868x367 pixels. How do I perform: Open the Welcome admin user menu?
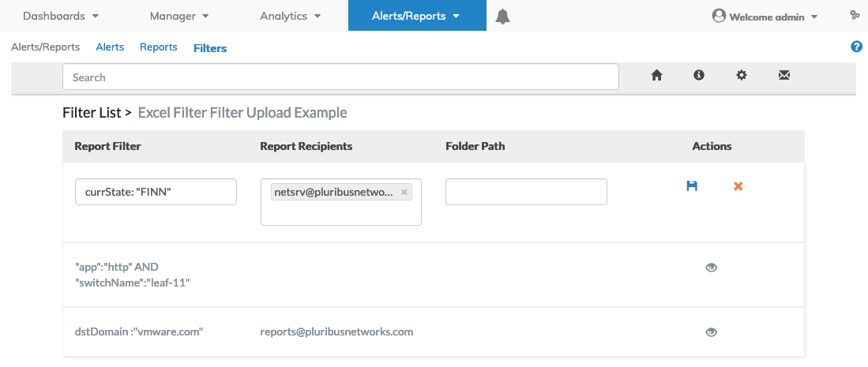(x=765, y=16)
